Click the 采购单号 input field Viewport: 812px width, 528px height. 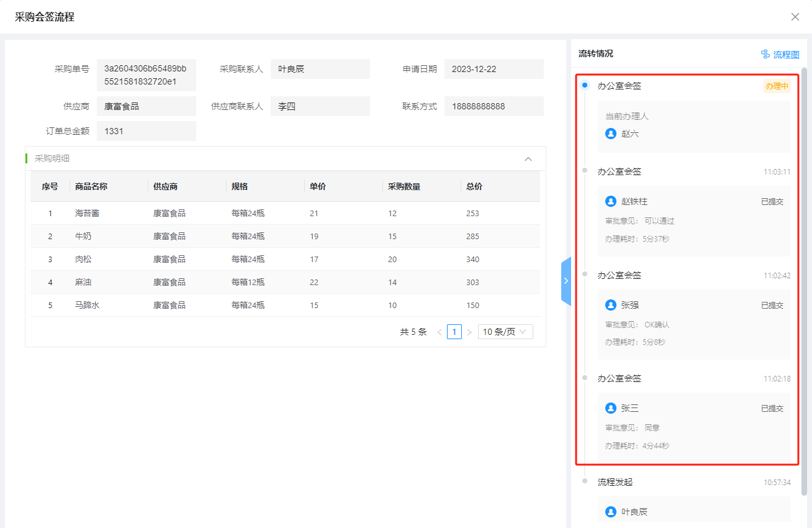(x=146, y=75)
